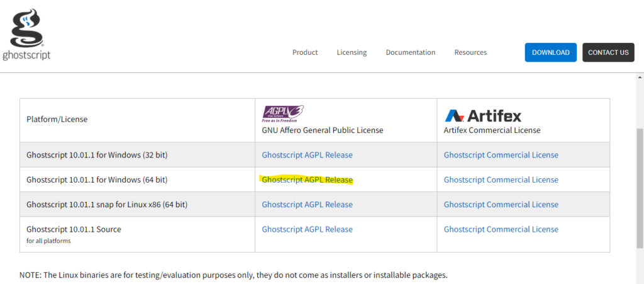644x284 pixels.
Task: Select the 'Platform/License' header cell text
Action: 57,120
